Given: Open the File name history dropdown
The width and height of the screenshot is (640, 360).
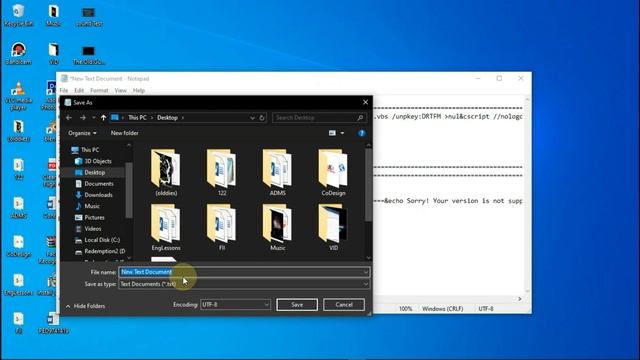Looking at the screenshot, I should coord(366,272).
